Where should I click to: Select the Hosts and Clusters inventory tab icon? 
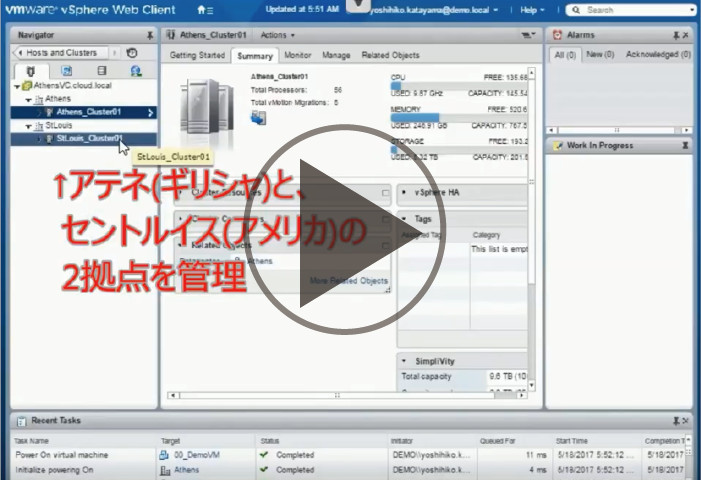point(30,71)
